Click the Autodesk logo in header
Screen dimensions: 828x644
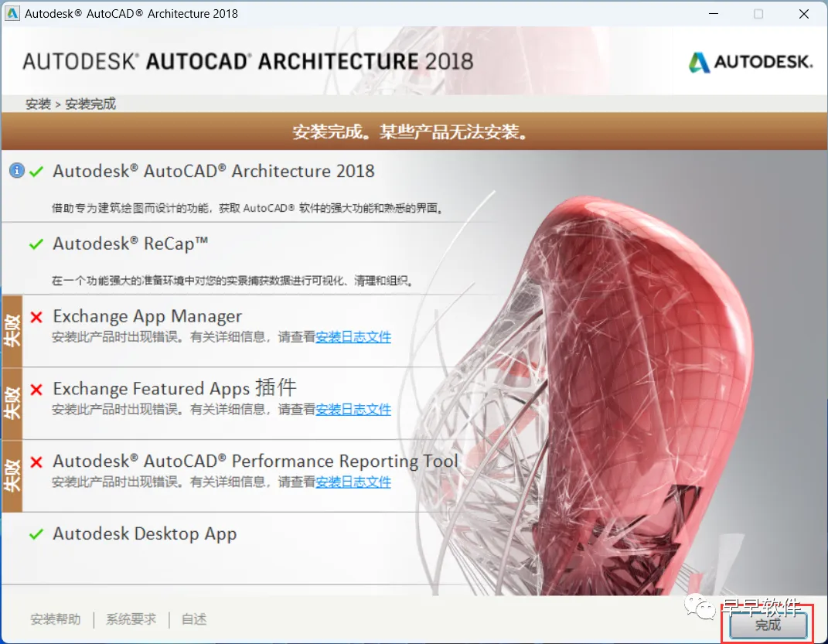751,63
